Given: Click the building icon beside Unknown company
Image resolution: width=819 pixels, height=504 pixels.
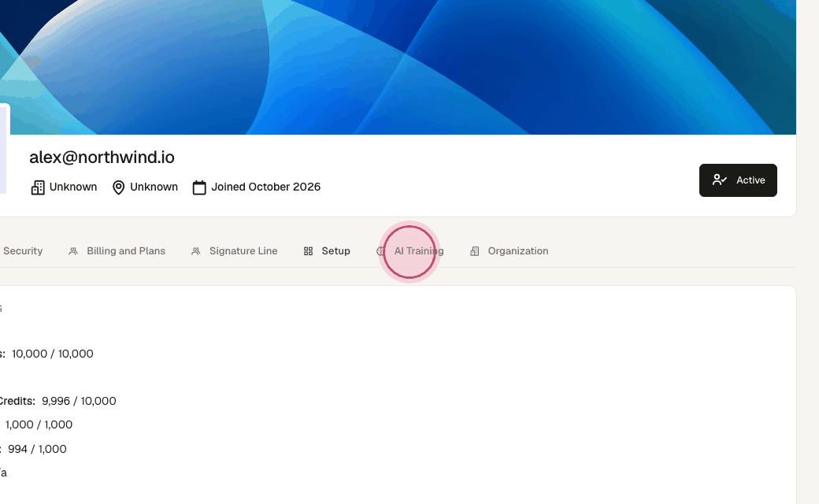Looking at the screenshot, I should pos(38,187).
